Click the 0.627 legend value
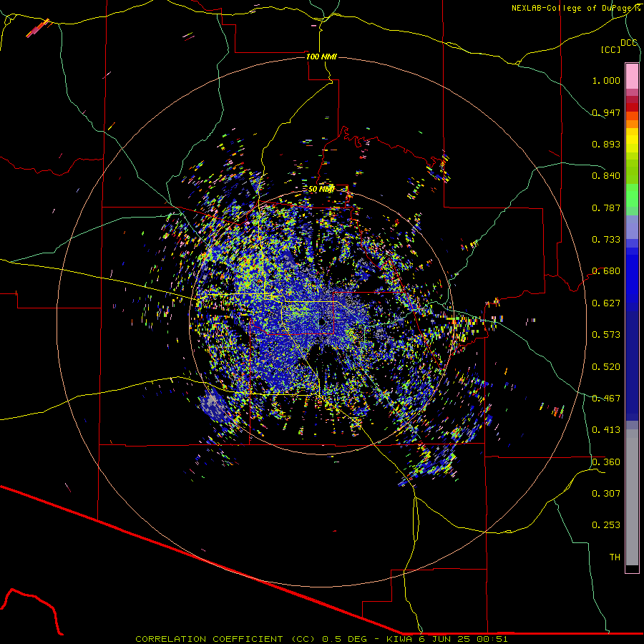The height and width of the screenshot is (644, 644). 606,303
